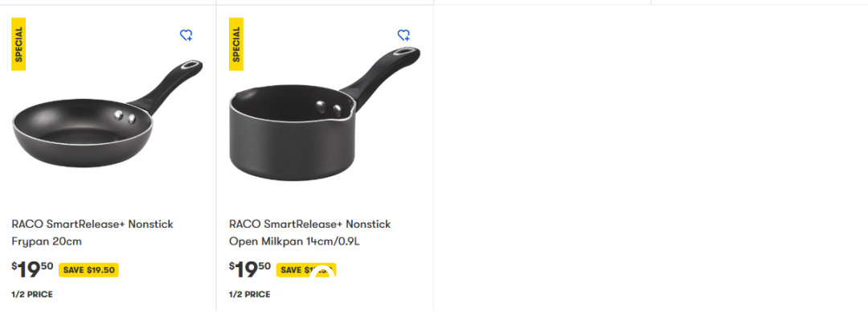Click the empty product grid cell beside the Milkpan
The image size is (868, 313).
542,158
